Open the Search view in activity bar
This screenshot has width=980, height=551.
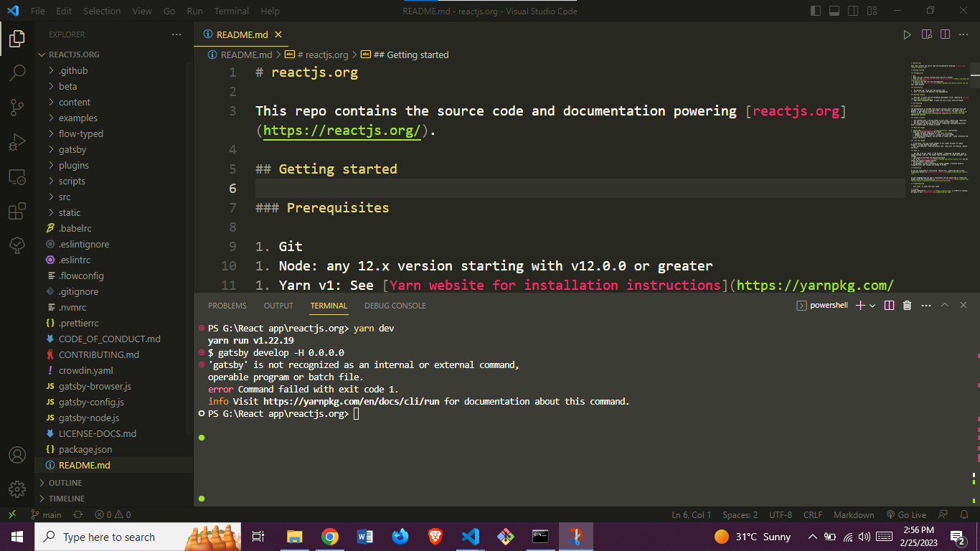coord(17,73)
